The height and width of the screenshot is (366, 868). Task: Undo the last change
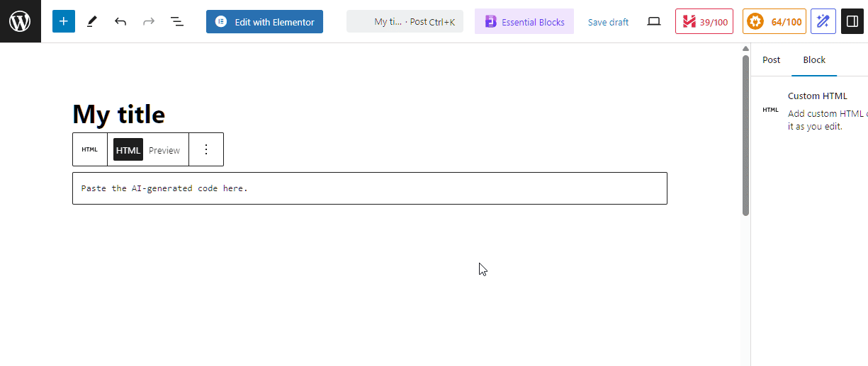click(x=120, y=22)
